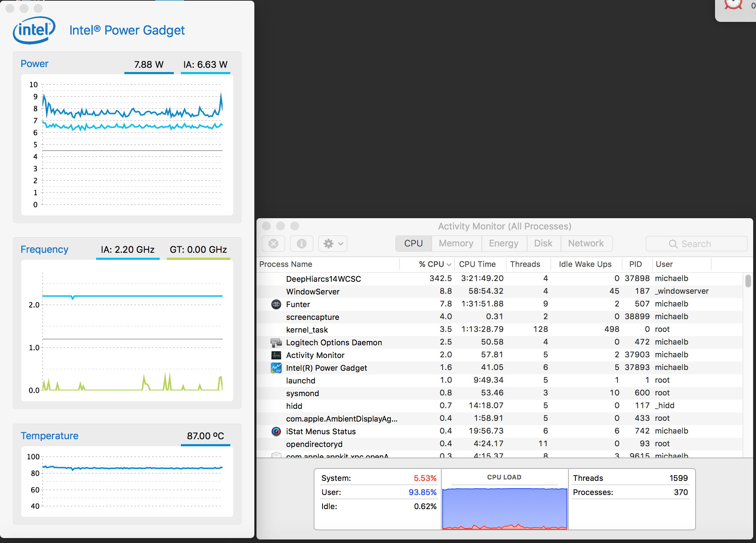The image size is (756, 543).
Task: Click the 342.5 CPU percentage value
Action: [441, 278]
